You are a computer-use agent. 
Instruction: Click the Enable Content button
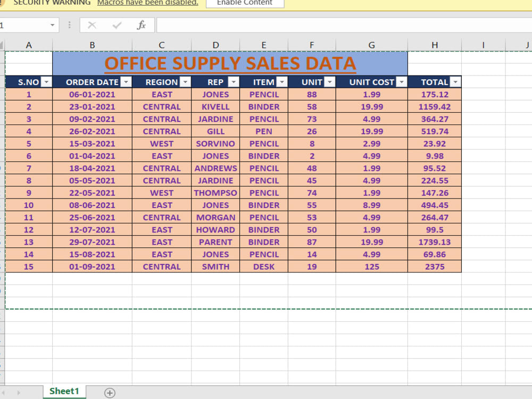245,3
